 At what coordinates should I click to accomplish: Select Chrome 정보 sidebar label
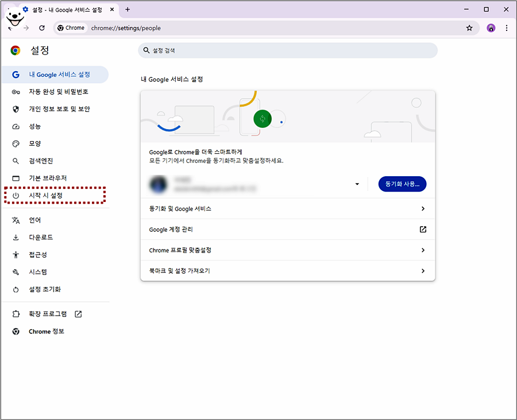tap(47, 332)
